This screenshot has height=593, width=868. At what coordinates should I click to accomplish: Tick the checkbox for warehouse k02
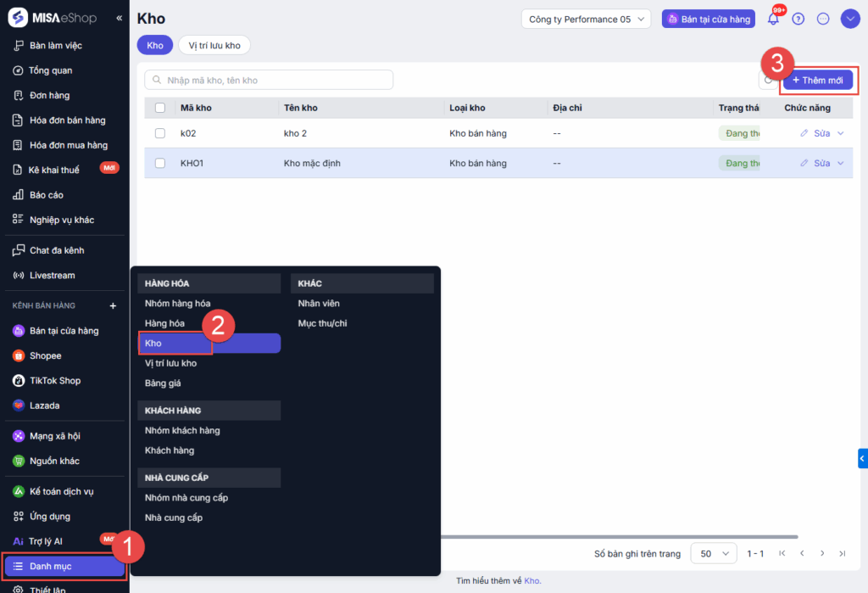160,133
